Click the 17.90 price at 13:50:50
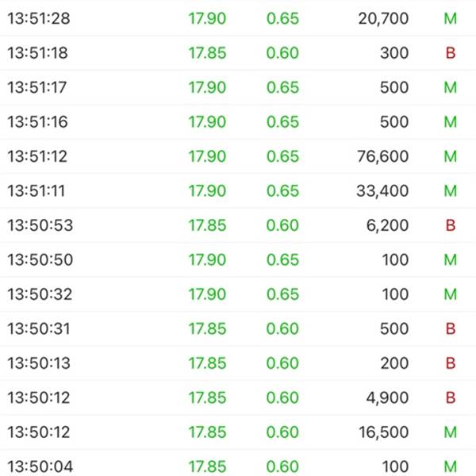This screenshot has width=476, height=476. pos(207,260)
